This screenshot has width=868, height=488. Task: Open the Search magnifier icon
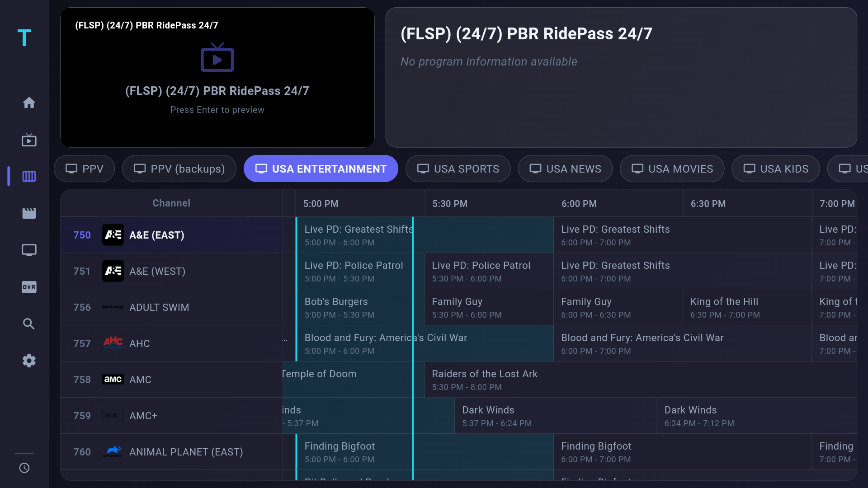tap(29, 324)
